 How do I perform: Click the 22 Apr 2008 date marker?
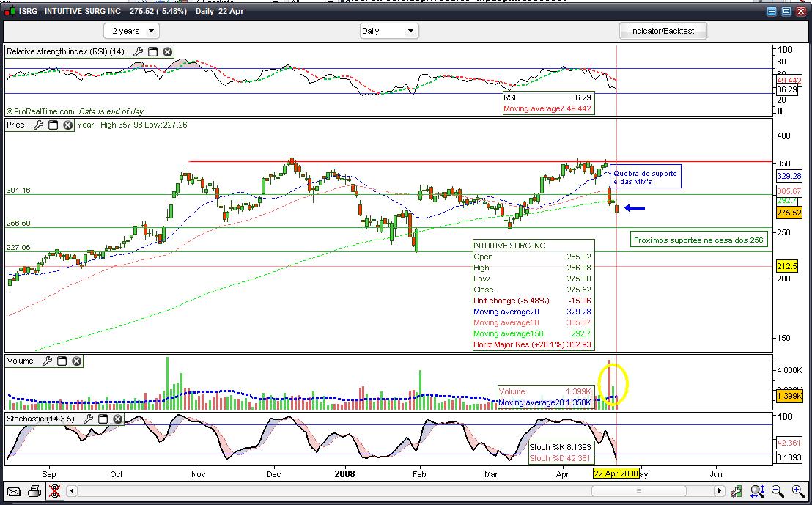point(616,474)
